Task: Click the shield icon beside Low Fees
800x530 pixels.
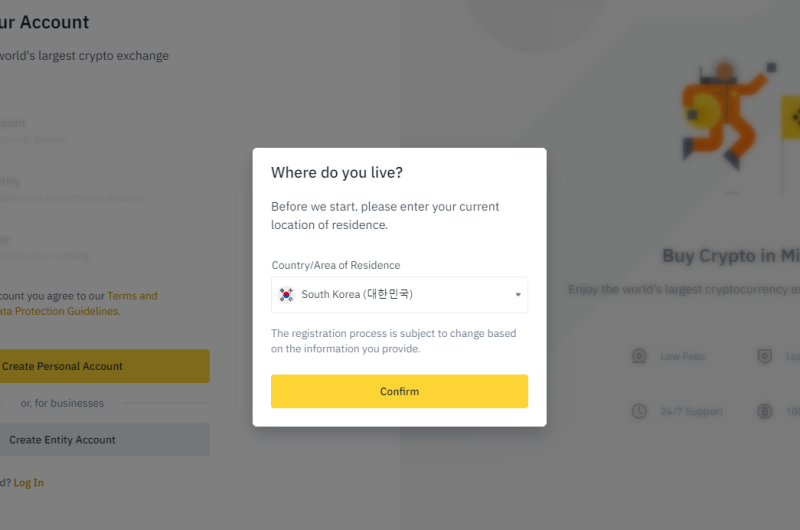Action: pos(765,356)
